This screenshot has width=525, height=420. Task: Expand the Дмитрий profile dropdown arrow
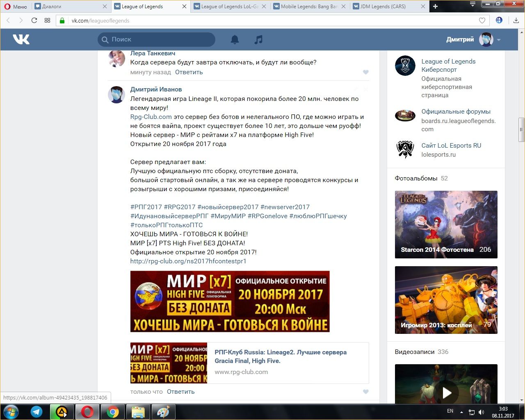(x=499, y=40)
